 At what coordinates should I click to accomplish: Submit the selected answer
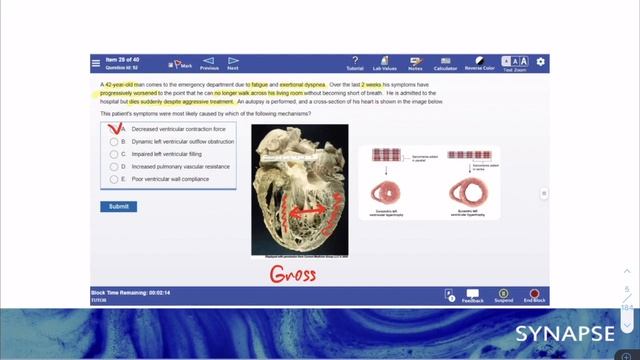(x=119, y=207)
